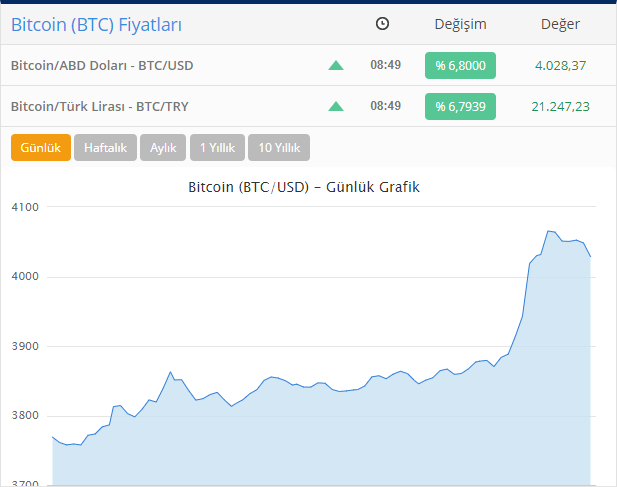Click the Değer column header
617x487 pixels.
560,24
